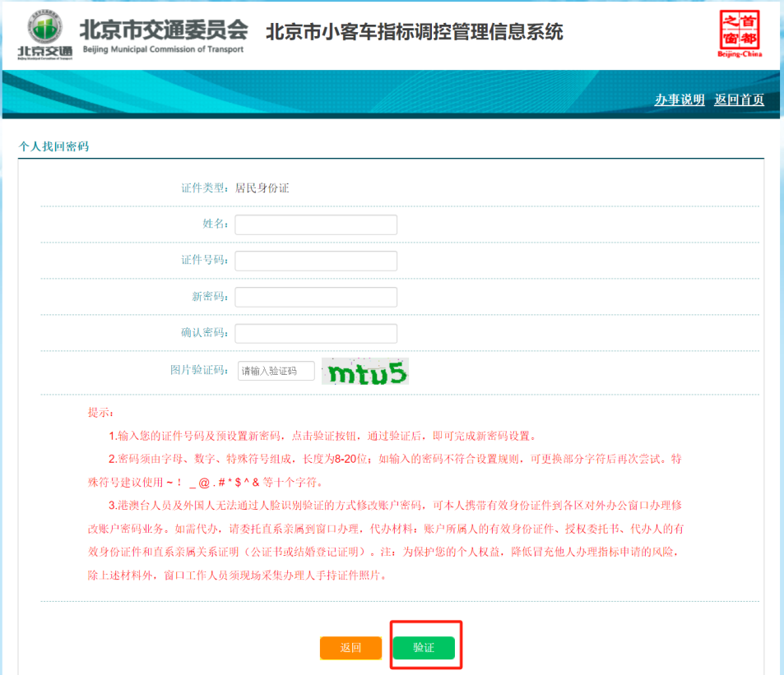Click the 北京交通 circular logo icon
This screenshot has width=784, height=675.
(44, 29)
